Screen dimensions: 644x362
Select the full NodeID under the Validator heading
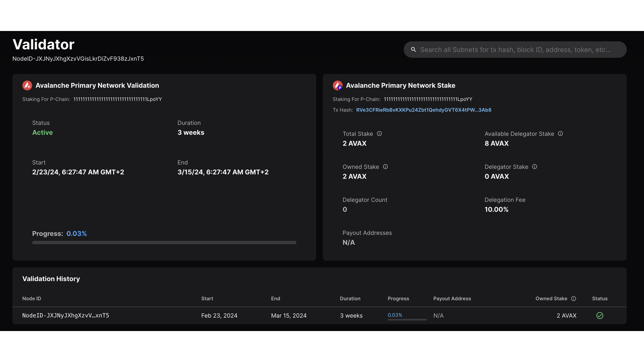click(x=78, y=59)
